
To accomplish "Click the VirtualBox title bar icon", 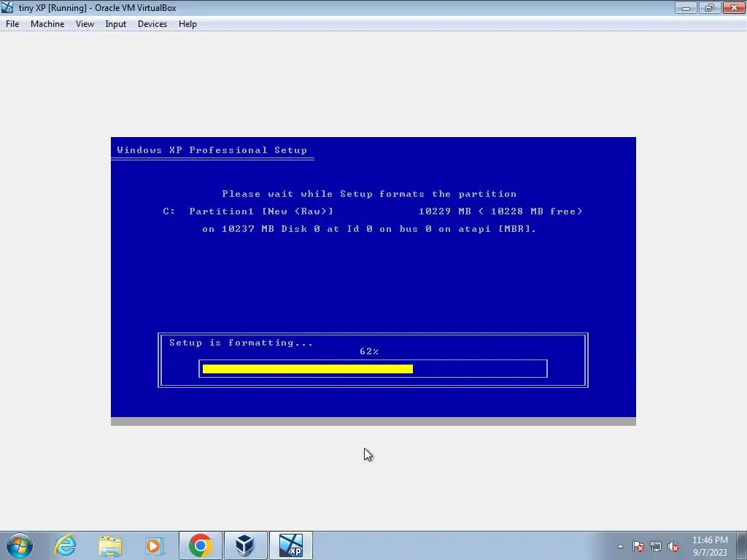I will [x=7, y=7].
